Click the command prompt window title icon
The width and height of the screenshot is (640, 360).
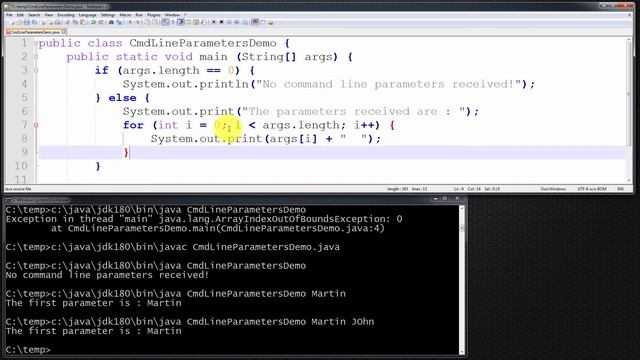click(9, 200)
